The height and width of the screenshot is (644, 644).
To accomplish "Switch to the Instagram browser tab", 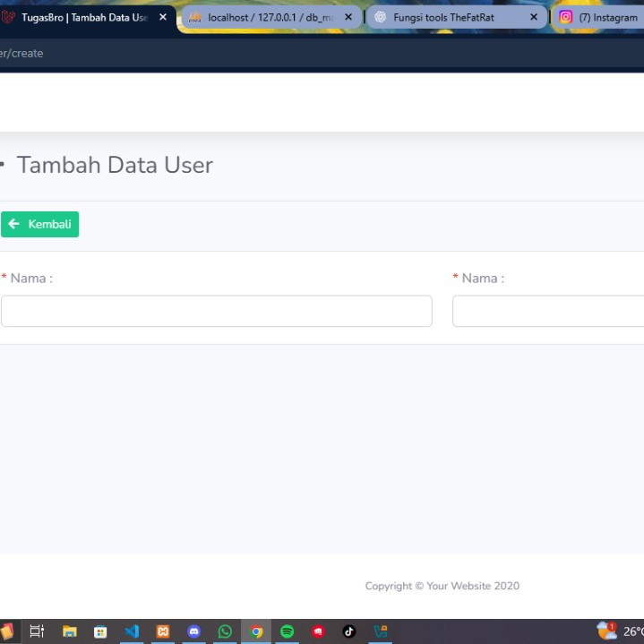I will pyautogui.click(x=598, y=17).
